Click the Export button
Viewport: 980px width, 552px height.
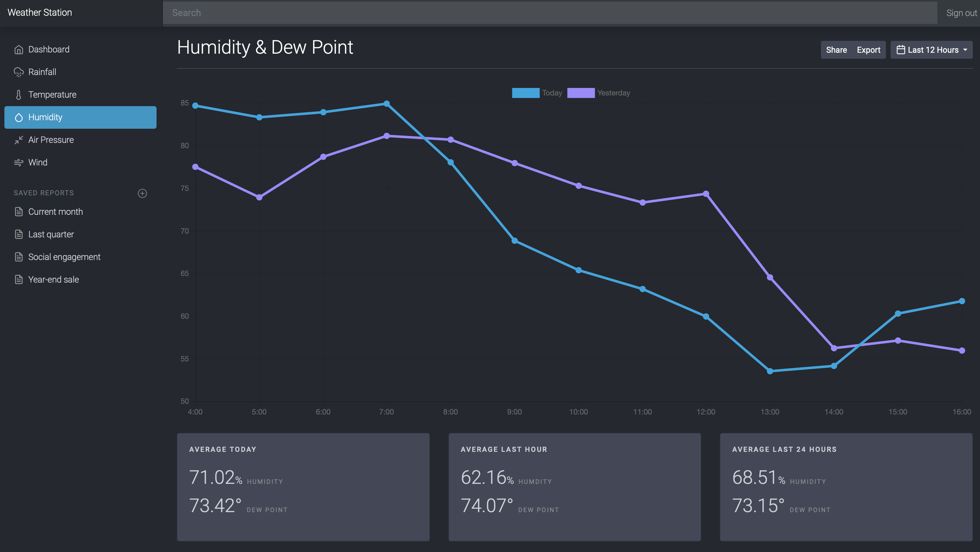(x=868, y=50)
